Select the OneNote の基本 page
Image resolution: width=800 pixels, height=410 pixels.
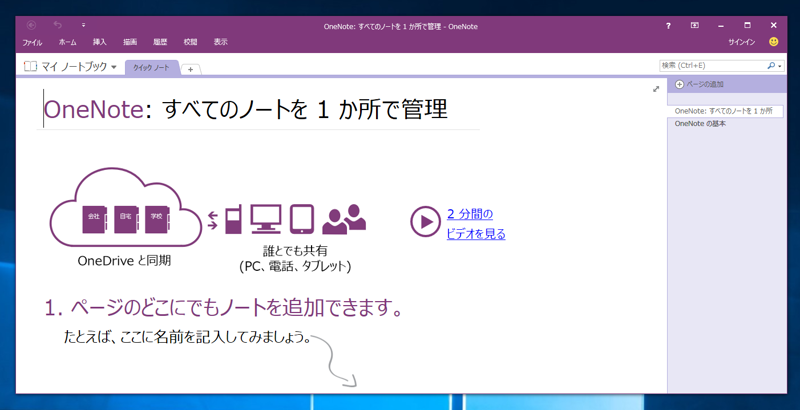[700, 124]
